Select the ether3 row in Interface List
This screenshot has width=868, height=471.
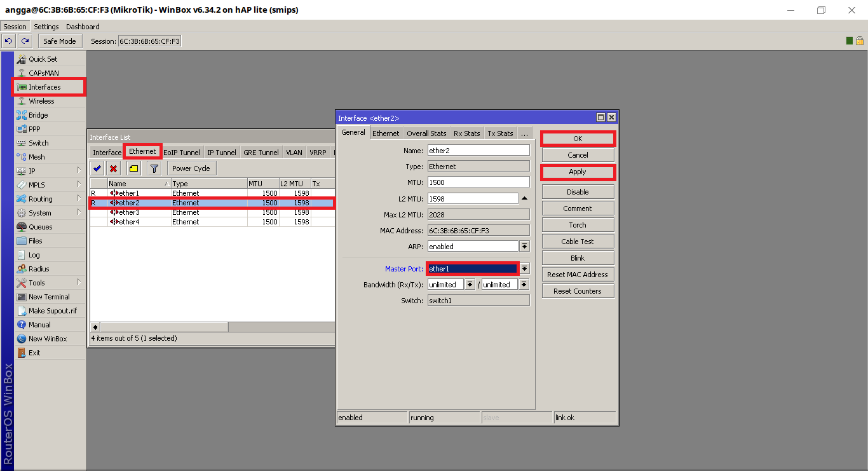212,212
